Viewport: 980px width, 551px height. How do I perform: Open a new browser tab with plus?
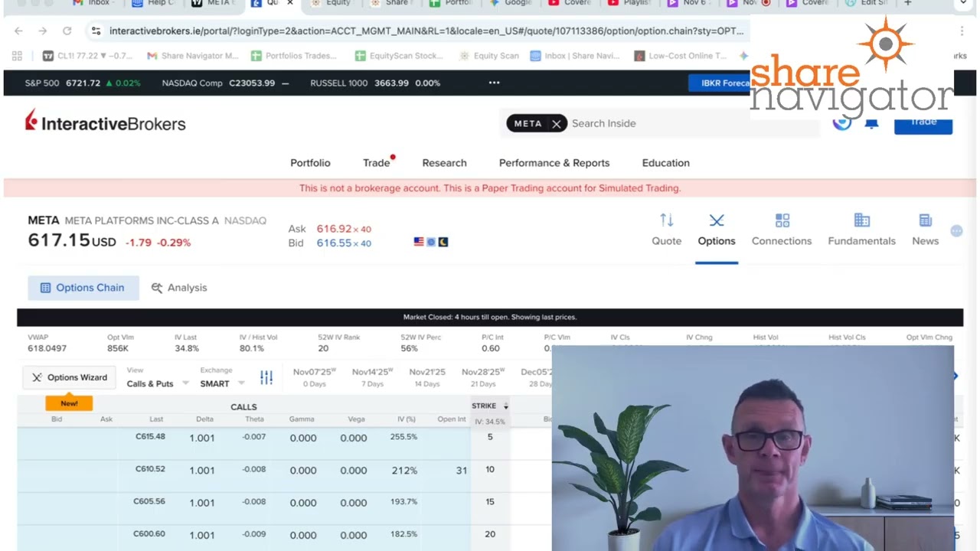[907, 3]
